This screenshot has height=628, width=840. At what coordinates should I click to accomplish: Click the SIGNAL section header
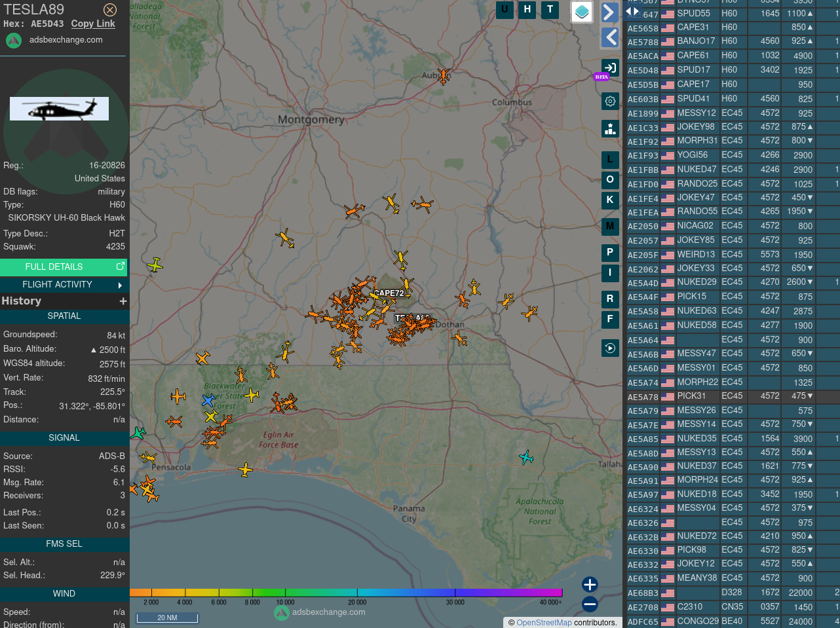coord(64,438)
